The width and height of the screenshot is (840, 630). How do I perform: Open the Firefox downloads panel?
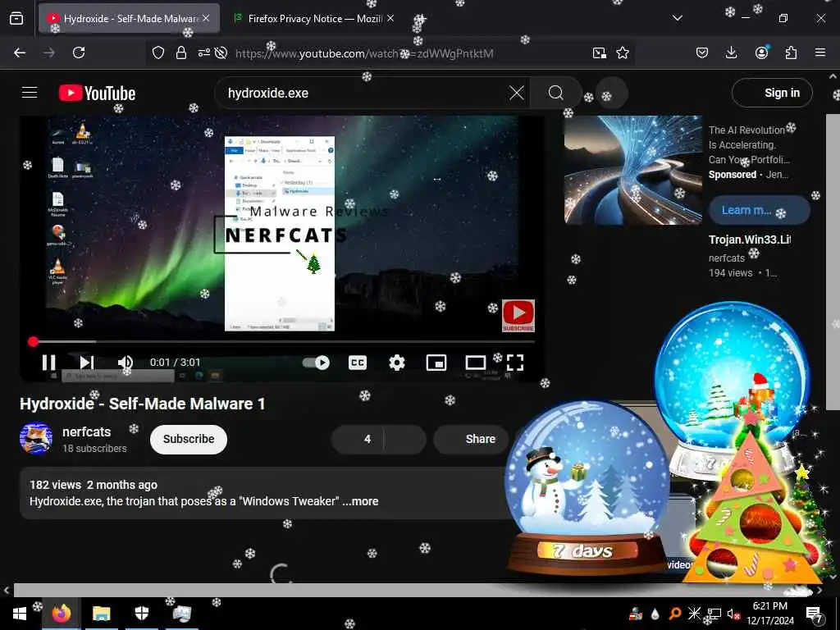pyautogui.click(x=731, y=52)
